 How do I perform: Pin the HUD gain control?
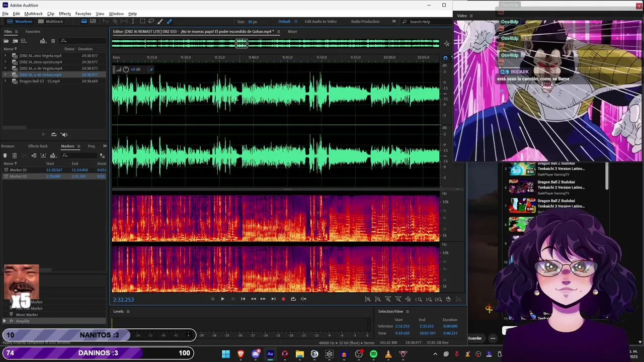point(151,69)
